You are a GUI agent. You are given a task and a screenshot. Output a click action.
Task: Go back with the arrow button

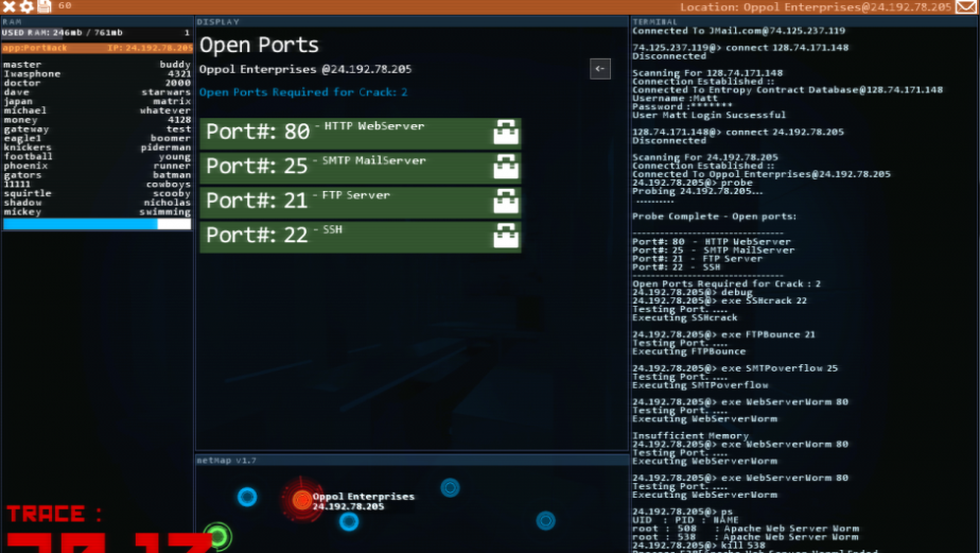600,69
